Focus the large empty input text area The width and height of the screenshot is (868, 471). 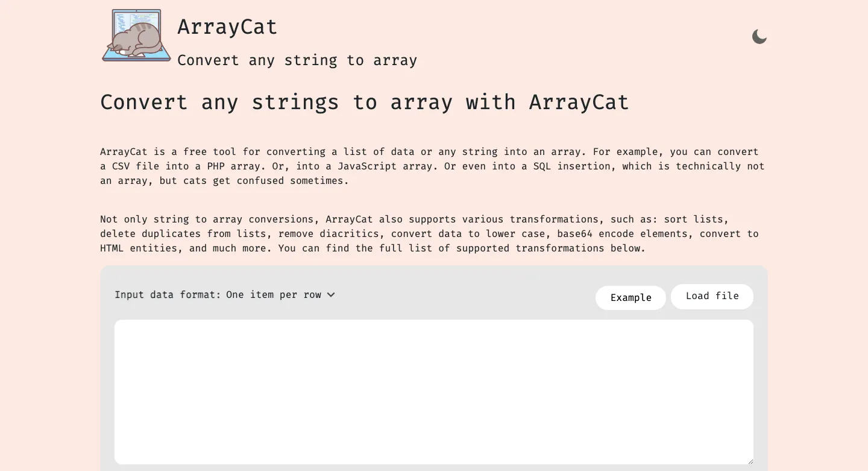[x=433, y=391]
